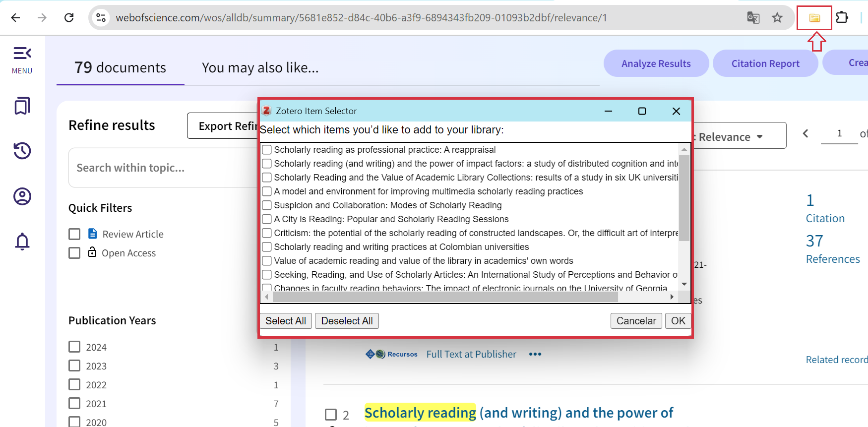Open site information icon in address bar
This screenshot has width=868, height=427.
point(101,18)
